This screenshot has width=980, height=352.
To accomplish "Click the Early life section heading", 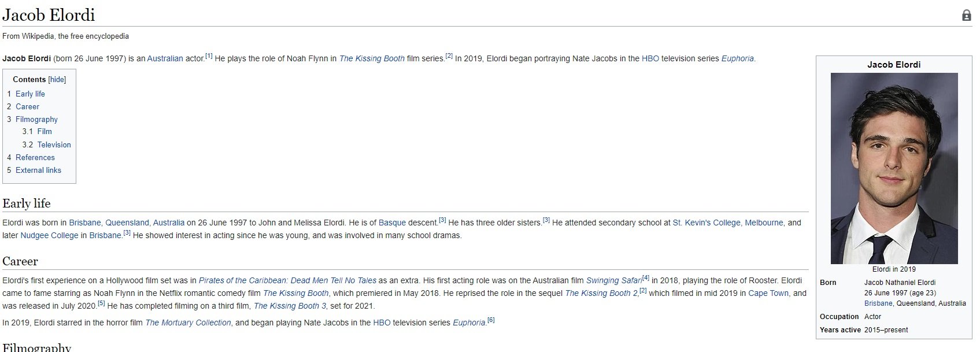I will (x=26, y=203).
